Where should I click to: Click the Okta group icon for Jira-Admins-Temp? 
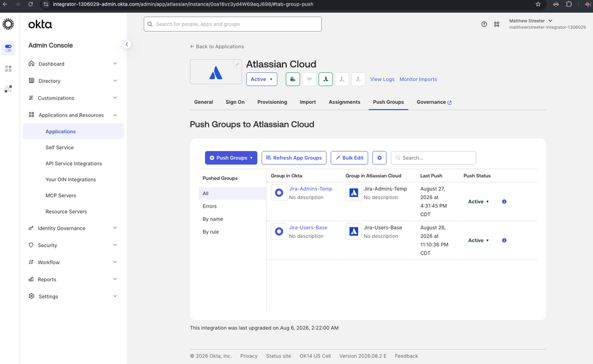pos(279,193)
